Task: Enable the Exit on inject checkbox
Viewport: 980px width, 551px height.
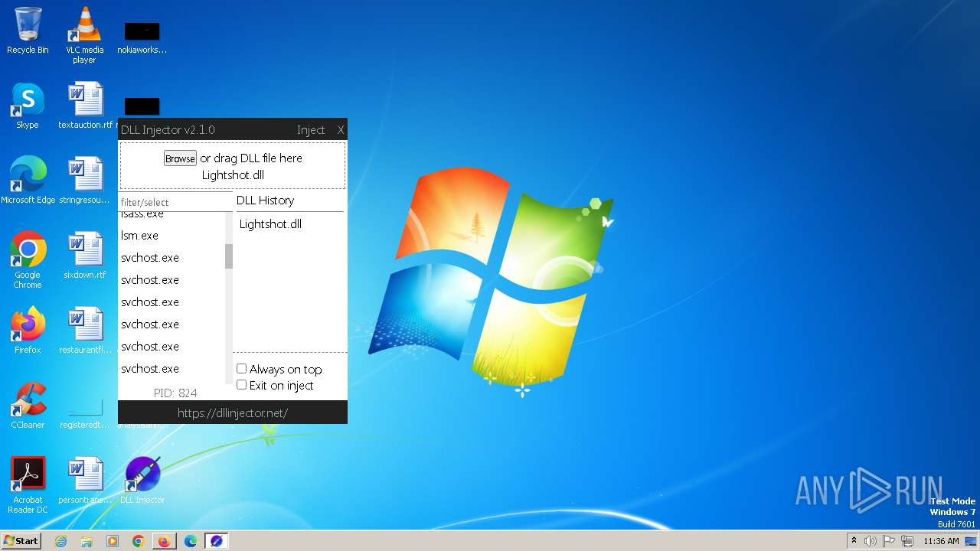Action: [x=241, y=385]
